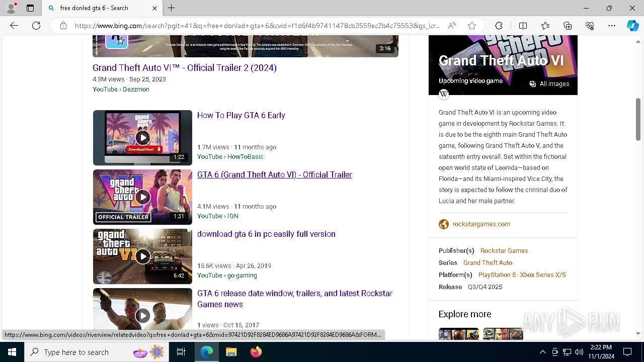
Task: Open the Copilot sidebar icon
Action: point(632,26)
